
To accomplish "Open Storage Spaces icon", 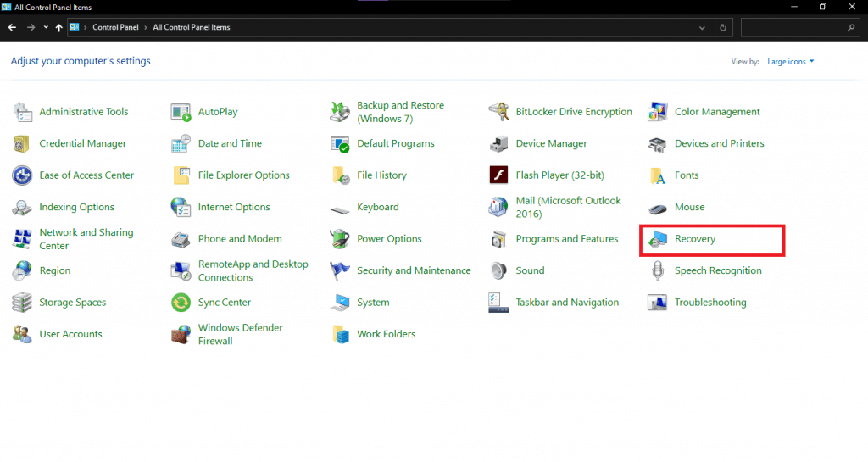I will click(22, 303).
